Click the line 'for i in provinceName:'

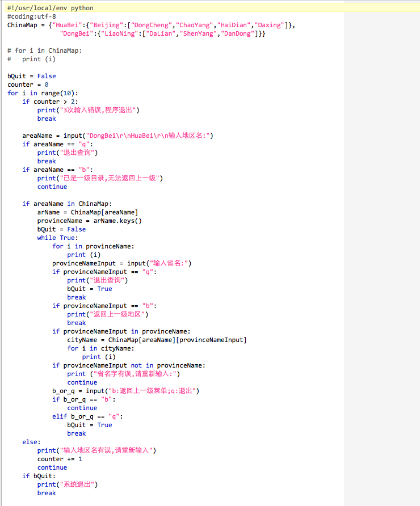point(93,246)
